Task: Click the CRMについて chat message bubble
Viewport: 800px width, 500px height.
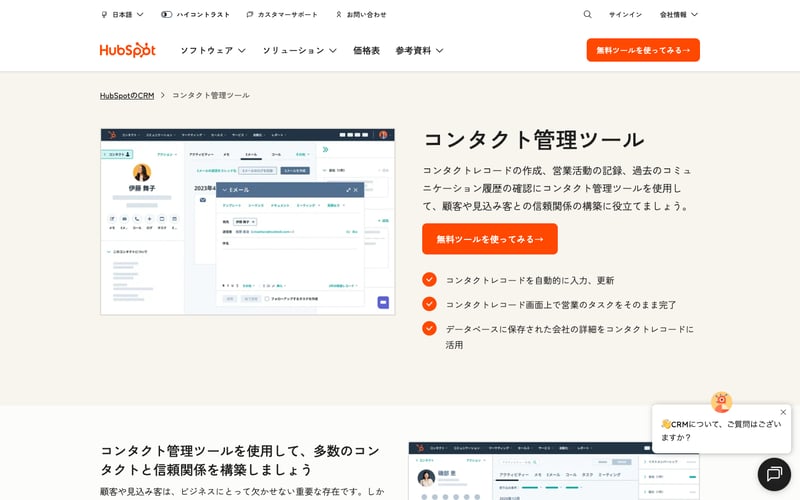Action: point(721,429)
